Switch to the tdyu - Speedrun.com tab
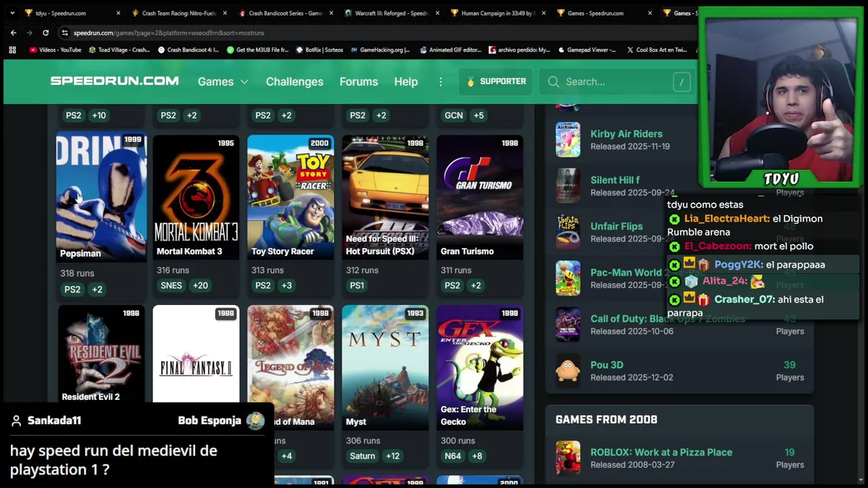 click(x=71, y=13)
